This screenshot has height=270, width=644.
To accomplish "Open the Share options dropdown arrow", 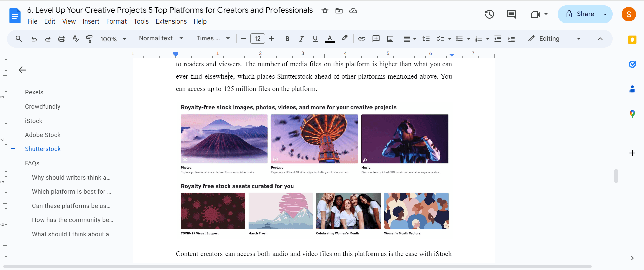I will pyautogui.click(x=605, y=14).
